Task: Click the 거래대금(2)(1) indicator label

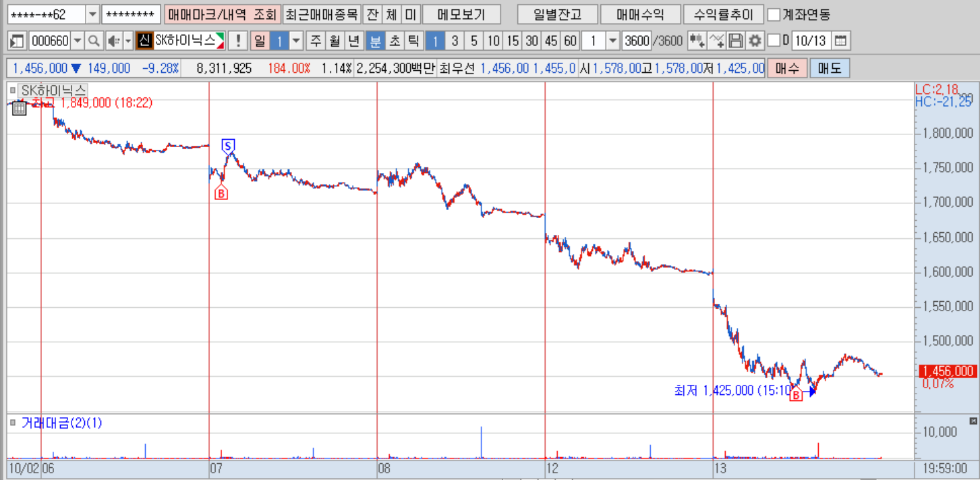Action: (61, 423)
